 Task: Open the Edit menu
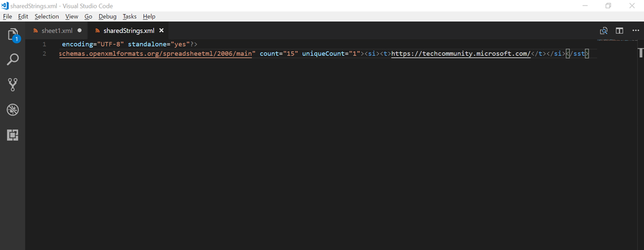tap(23, 16)
